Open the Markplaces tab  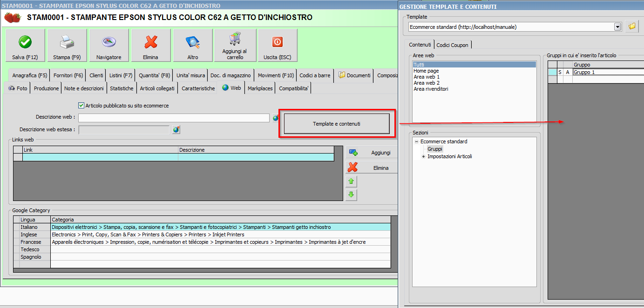coord(260,88)
